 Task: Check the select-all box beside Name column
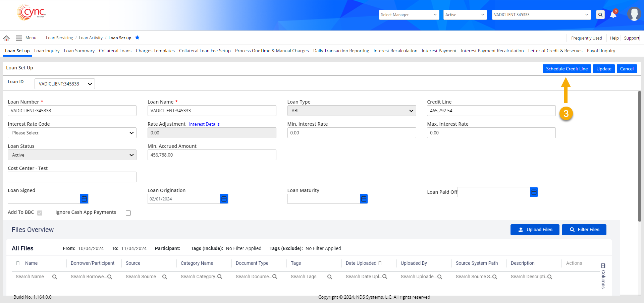(18, 263)
